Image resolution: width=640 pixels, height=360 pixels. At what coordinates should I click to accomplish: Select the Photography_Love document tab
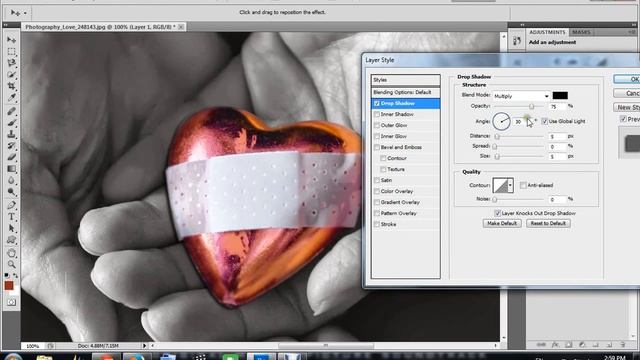click(x=100, y=27)
